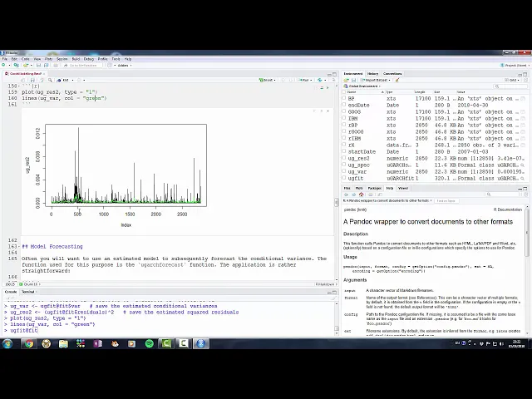532x399 pixels.
Task: Click the Environment search field
Action: 510,86
